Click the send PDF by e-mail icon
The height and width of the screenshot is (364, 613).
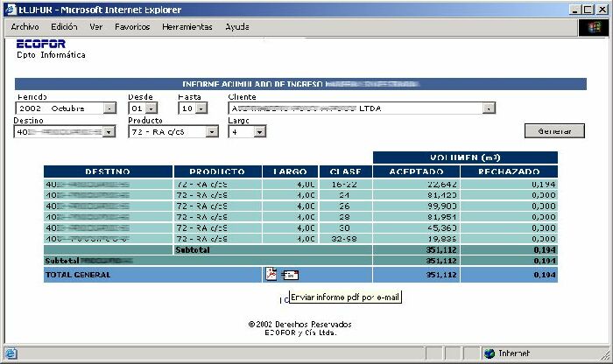[x=289, y=275]
